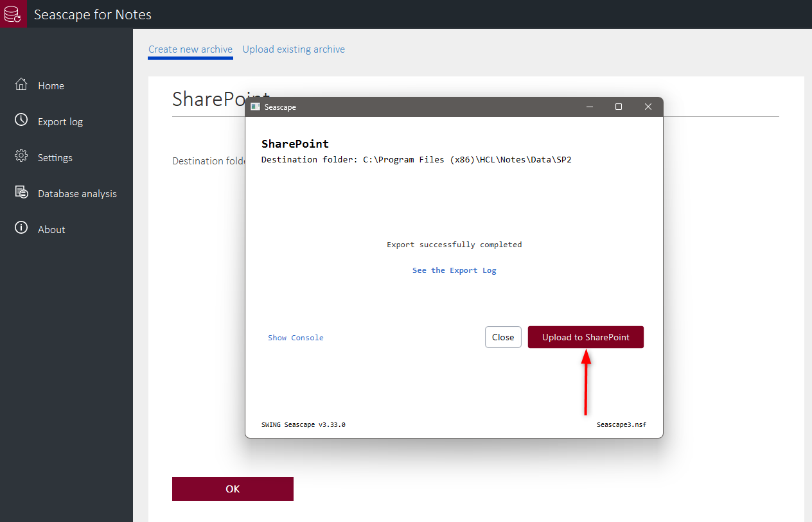Click the Home house icon in the sidebar

point(21,85)
